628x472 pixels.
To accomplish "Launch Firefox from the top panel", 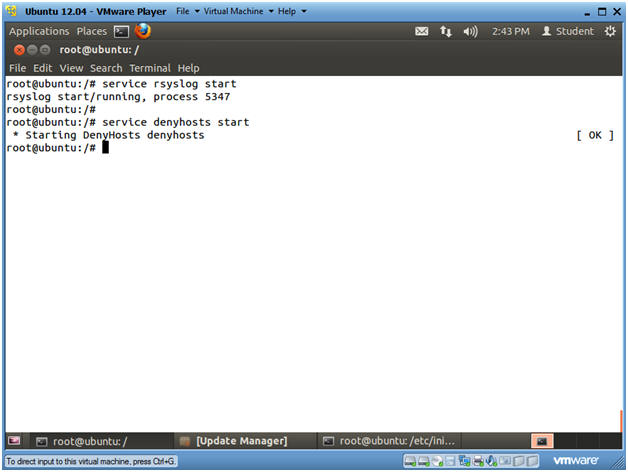I will click(x=143, y=31).
